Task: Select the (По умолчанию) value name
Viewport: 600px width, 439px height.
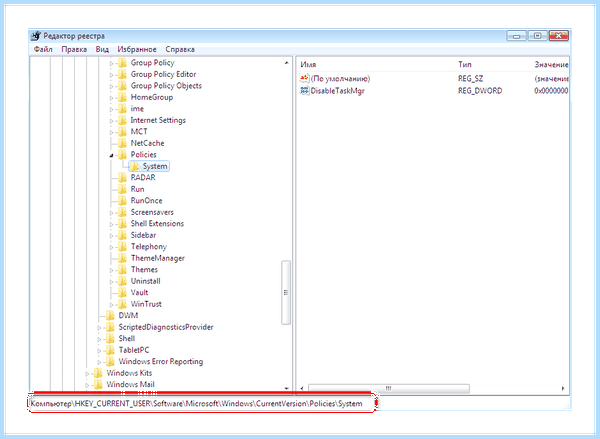Action: (x=340, y=78)
